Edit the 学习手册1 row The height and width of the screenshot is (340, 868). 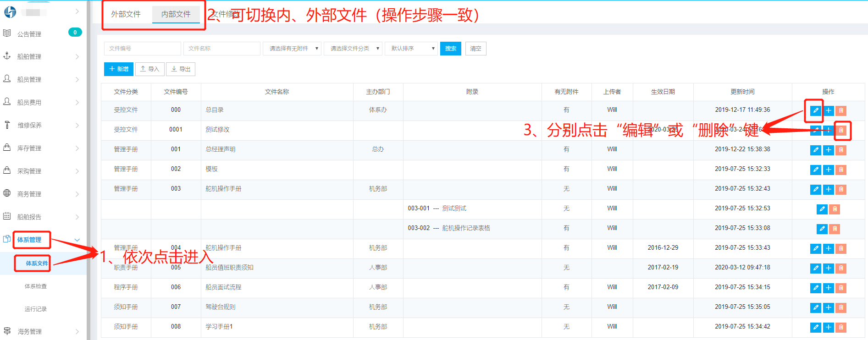tap(815, 327)
